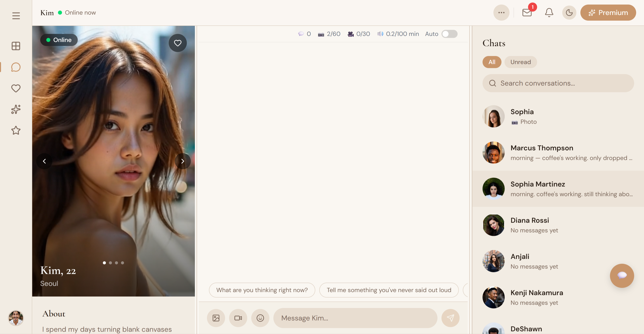Select the All chats filter
Screen dimensions: 644x334
[x=492, y=62]
